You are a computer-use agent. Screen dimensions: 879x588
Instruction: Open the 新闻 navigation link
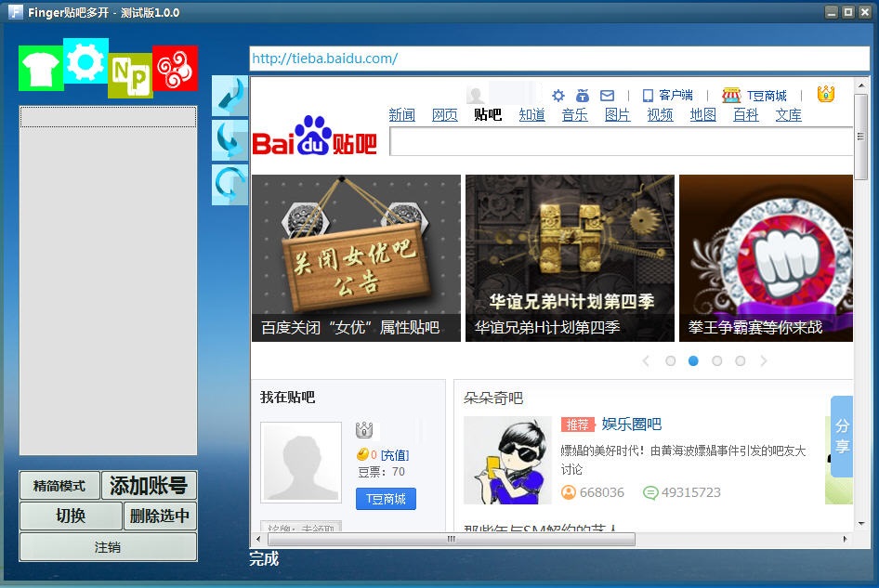[x=402, y=115]
